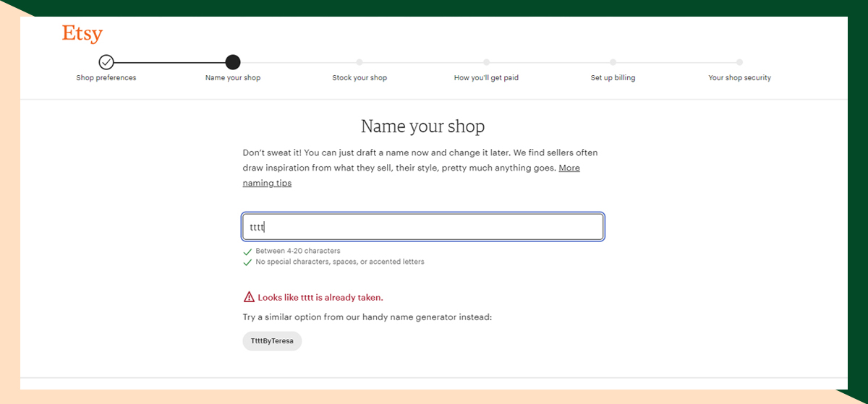Go to Stock your shop step label
Screen dimensions: 868x404
tap(359, 78)
